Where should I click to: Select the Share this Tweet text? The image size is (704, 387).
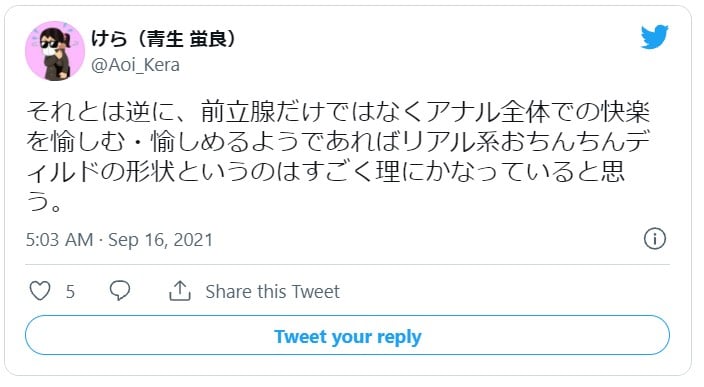(272, 292)
